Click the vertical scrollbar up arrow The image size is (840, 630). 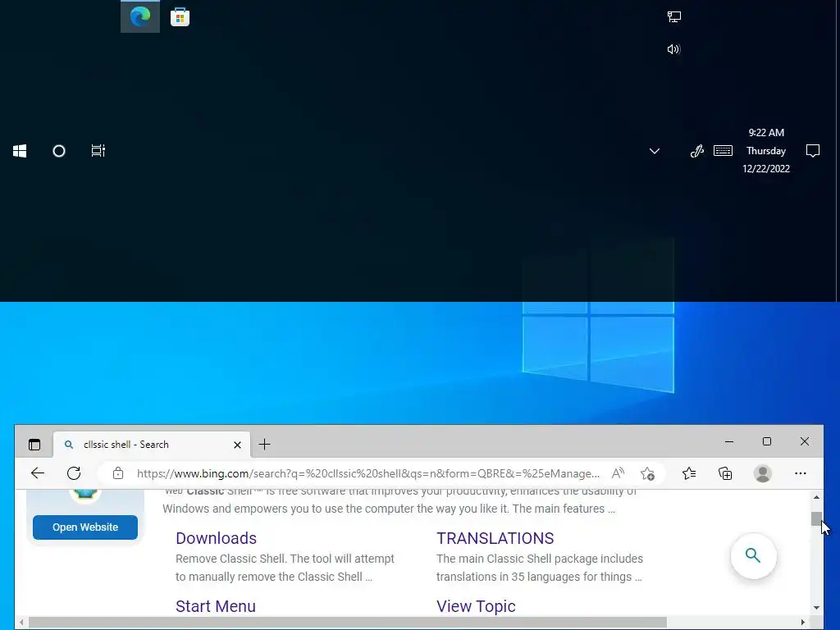point(816,497)
